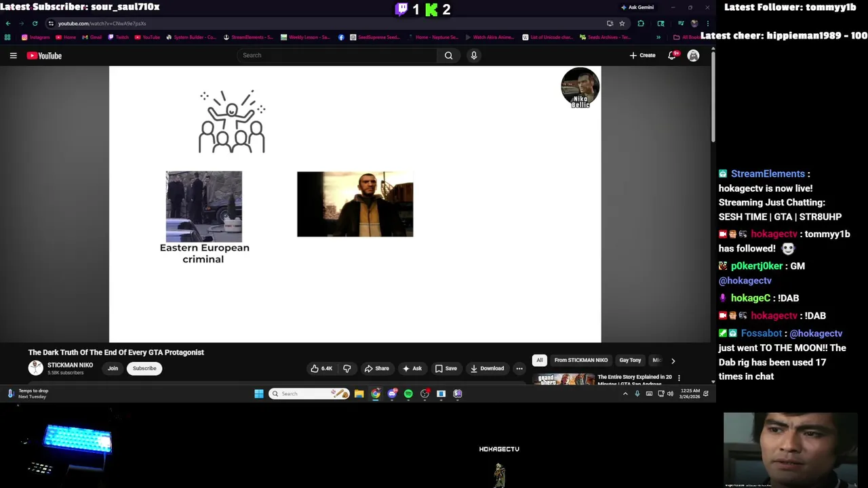Download the video
Viewport: 868px width, 488px height.
click(488, 369)
